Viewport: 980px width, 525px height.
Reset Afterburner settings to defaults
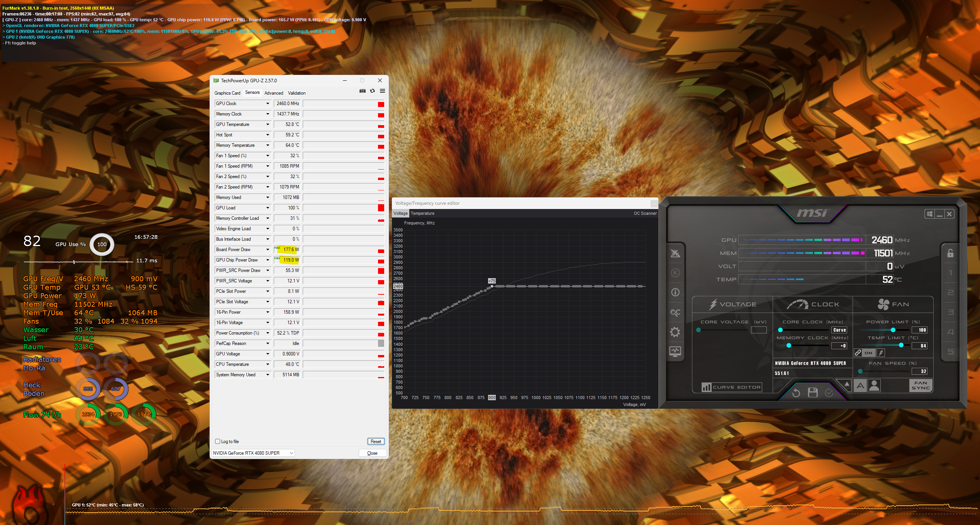tap(796, 393)
